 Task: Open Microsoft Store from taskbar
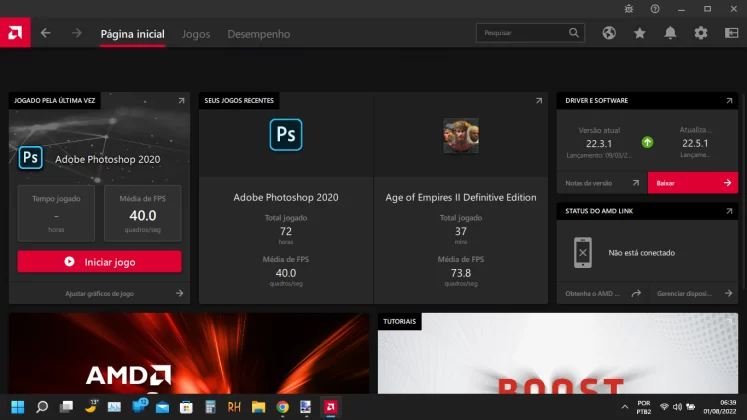point(186,407)
